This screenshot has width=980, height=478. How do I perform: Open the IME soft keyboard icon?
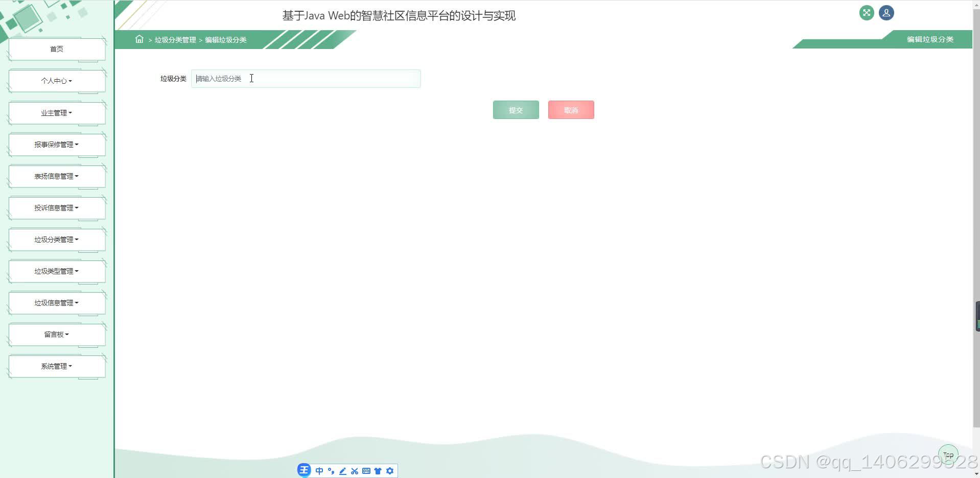[366, 470]
